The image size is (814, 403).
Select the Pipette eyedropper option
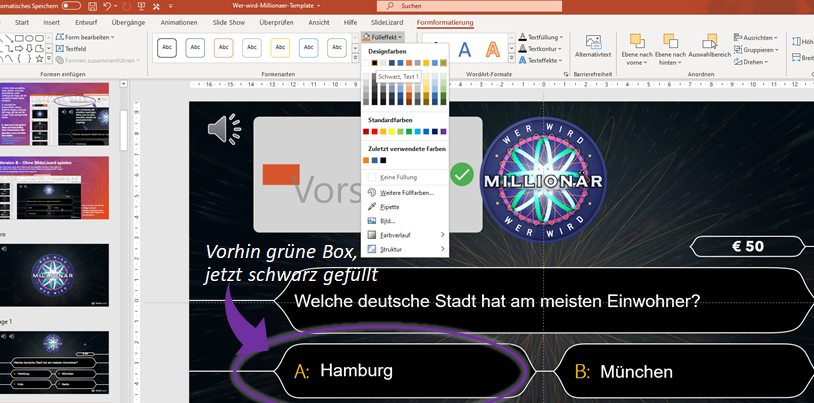pos(404,207)
